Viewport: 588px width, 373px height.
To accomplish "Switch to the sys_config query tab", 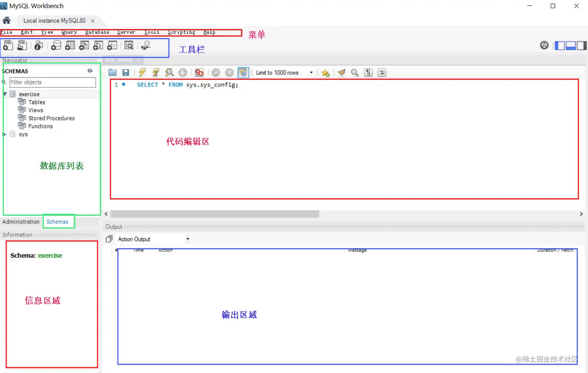I will point(119,60).
